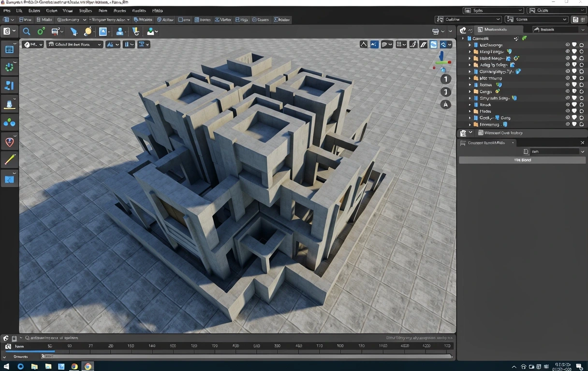
Task: Open the View menu from the top menu bar
Action: 67,10
